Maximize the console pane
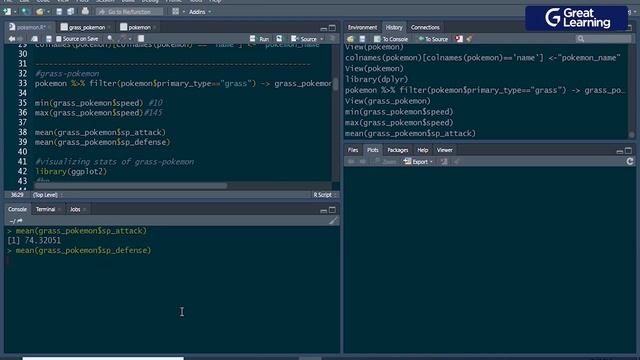The height and width of the screenshot is (360, 640). (x=332, y=210)
